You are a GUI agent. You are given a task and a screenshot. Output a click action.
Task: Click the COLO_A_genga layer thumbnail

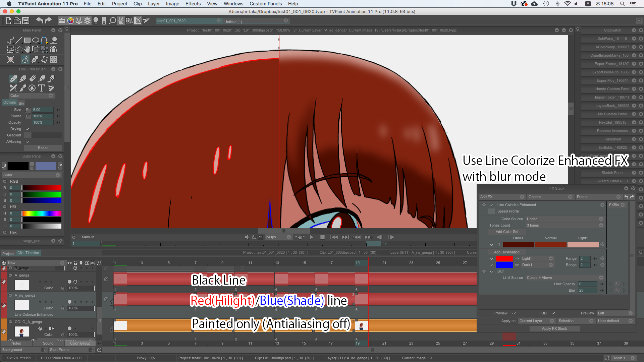pos(22,331)
